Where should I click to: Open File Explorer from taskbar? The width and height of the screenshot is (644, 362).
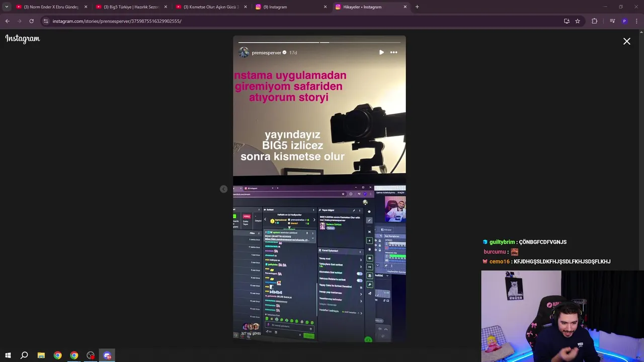click(x=41, y=355)
